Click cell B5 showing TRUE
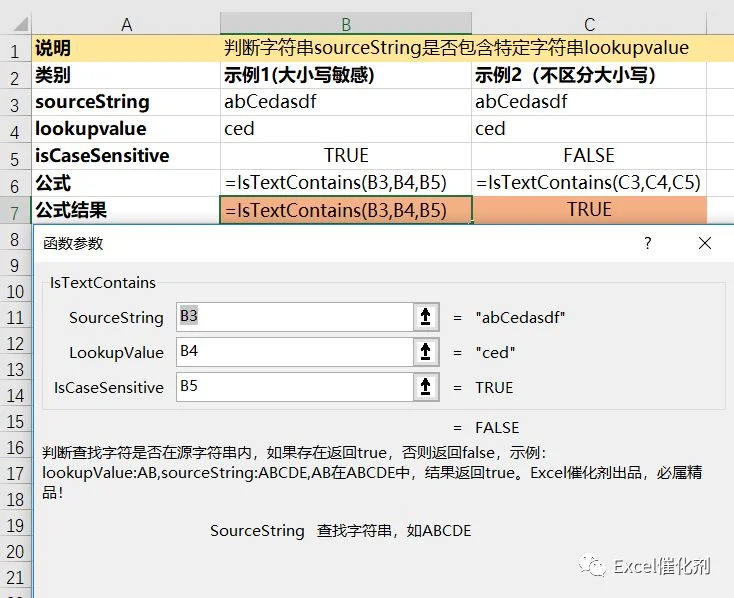Viewport: 734px width, 598px height. tap(346, 156)
